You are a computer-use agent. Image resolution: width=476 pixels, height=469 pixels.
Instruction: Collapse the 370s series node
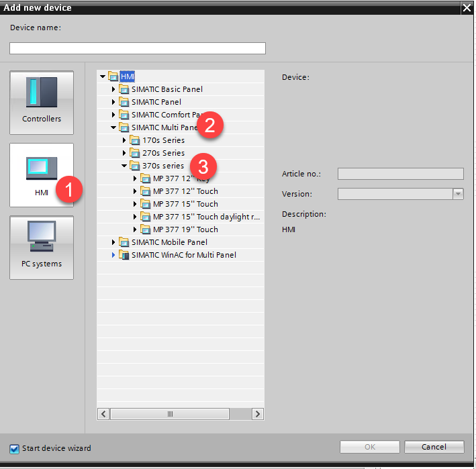tap(124, 166)
